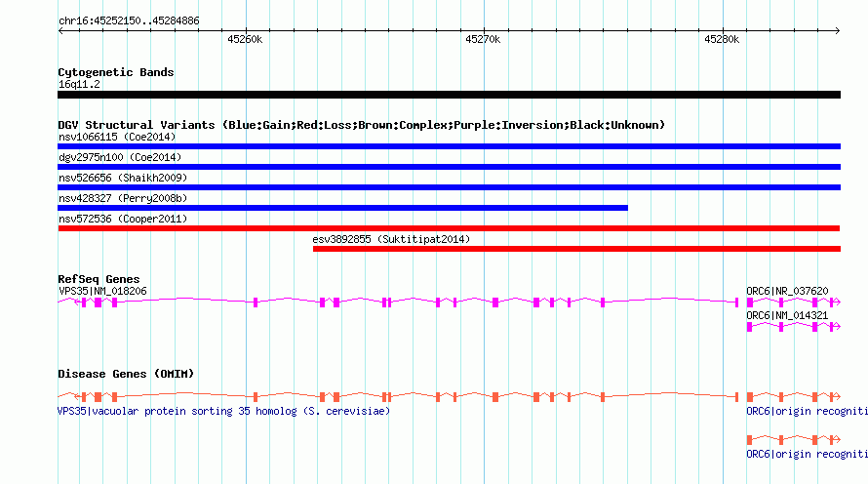The width and height of the screenshot is (868, 484).
Task: Click the lower orange ORC6 OMIM gene glyph
Action: click(x=793, y=440)
